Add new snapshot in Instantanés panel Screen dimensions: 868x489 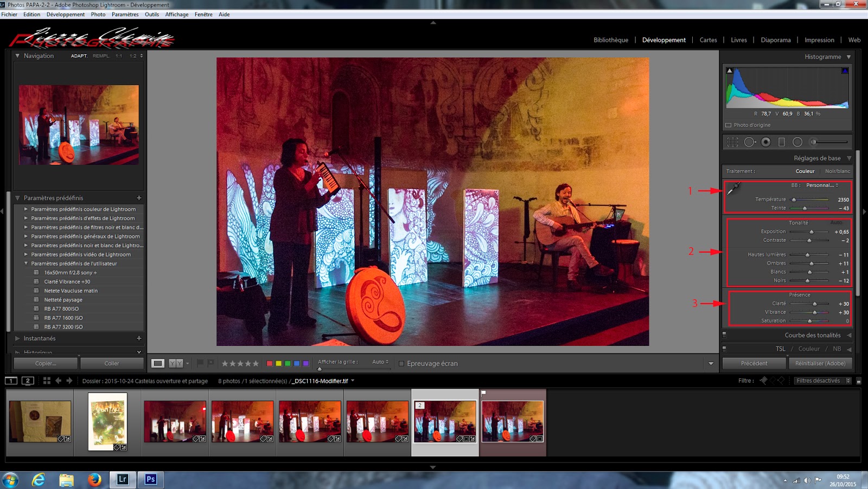(139, 338)
